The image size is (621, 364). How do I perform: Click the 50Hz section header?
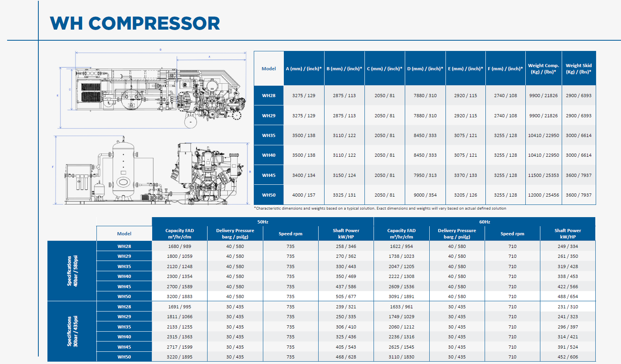263,222
